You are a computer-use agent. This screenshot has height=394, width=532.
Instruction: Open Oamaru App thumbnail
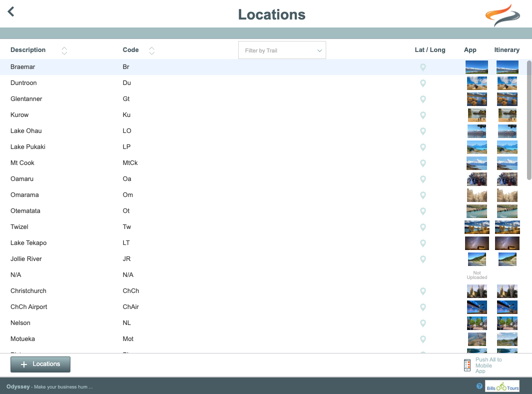coord(477,179)
